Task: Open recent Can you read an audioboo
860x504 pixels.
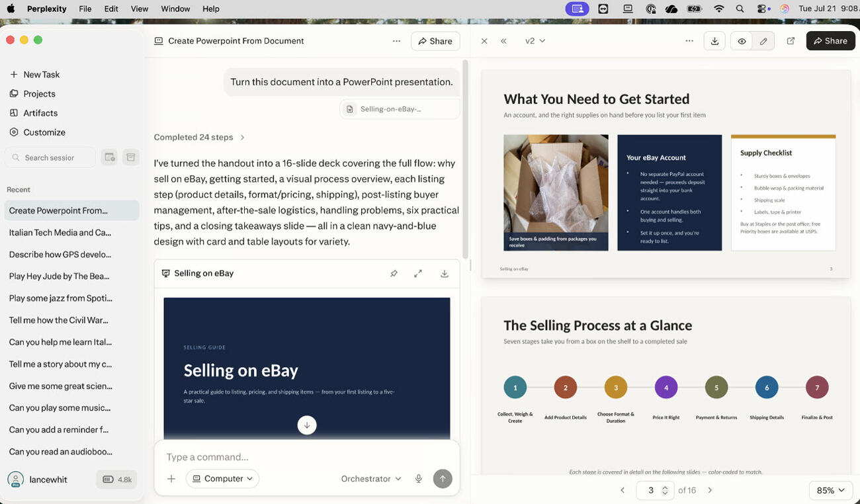Action: click(71, 452)
